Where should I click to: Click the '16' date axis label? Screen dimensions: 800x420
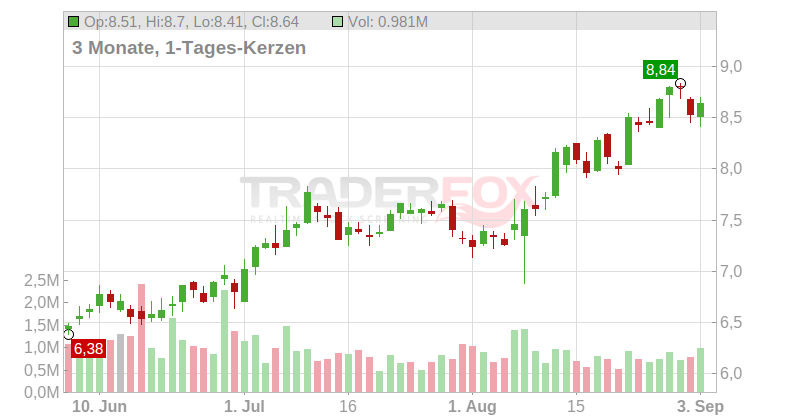tap(348, 407)
